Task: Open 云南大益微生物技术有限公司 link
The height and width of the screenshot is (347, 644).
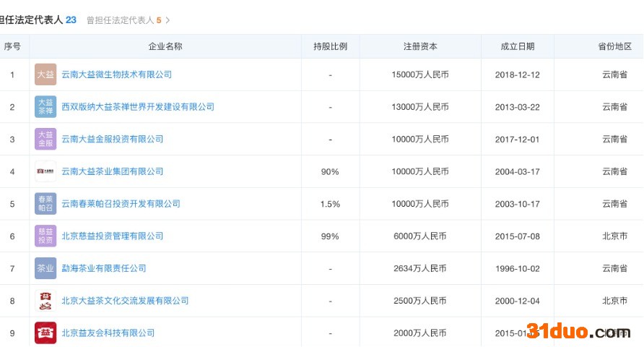Action: [116, 74]
